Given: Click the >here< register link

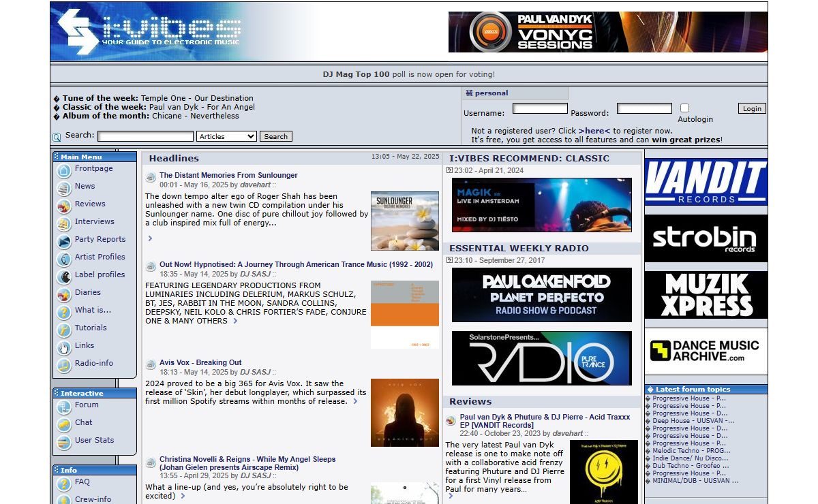Looking at the screenshot, I should (594, 131).
